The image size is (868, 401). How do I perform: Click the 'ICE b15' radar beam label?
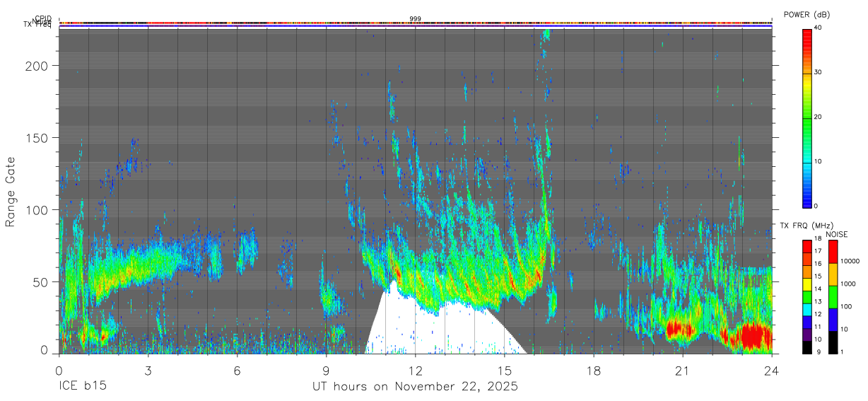[83, 387]
